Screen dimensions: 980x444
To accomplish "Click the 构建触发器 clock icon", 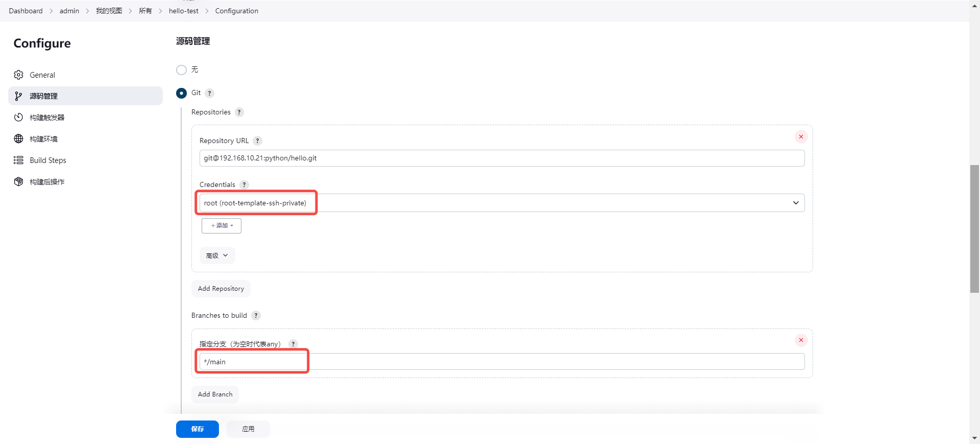I will [x=19, y=118].
